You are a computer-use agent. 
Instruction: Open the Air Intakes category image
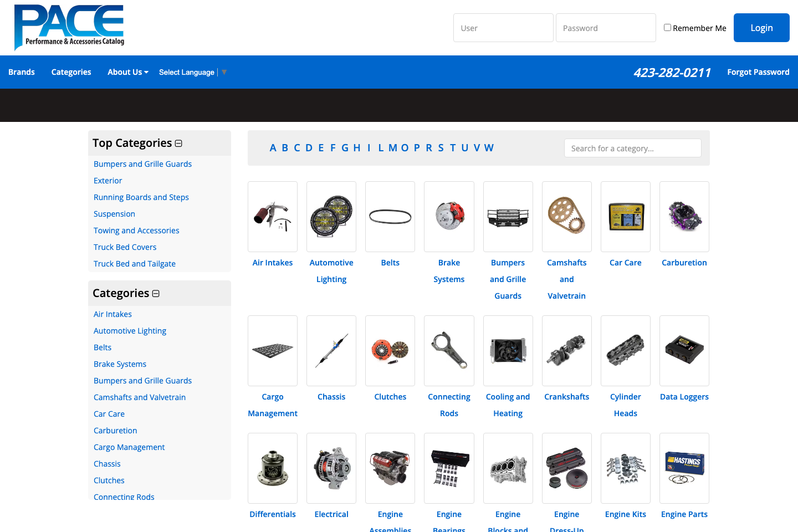tap(273, 217)
